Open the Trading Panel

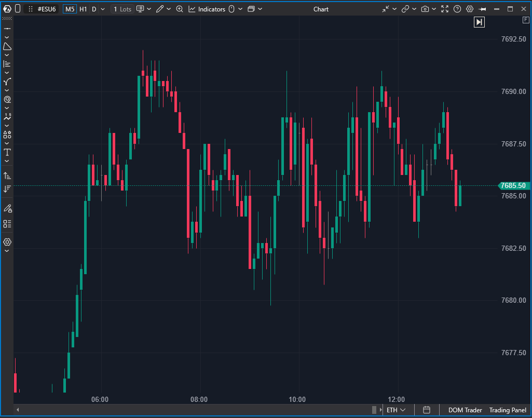point(508,410)
